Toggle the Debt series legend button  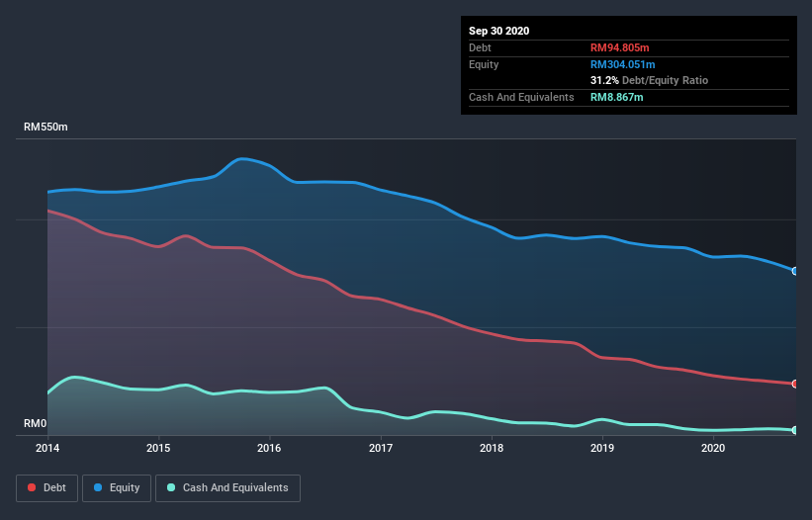click(x=47, y=488)
